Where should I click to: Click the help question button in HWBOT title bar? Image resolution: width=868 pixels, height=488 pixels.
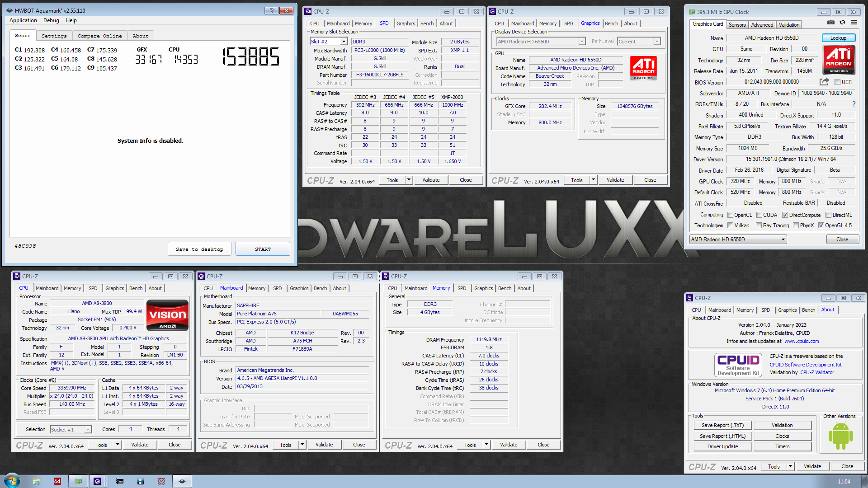271,10
